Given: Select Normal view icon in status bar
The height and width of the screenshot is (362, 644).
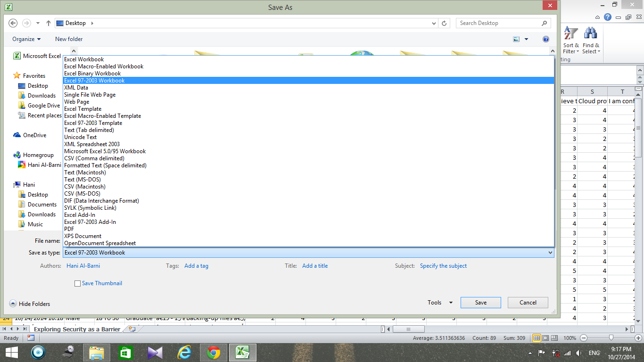Looking at the screenshot, I should tap(537, 338).
